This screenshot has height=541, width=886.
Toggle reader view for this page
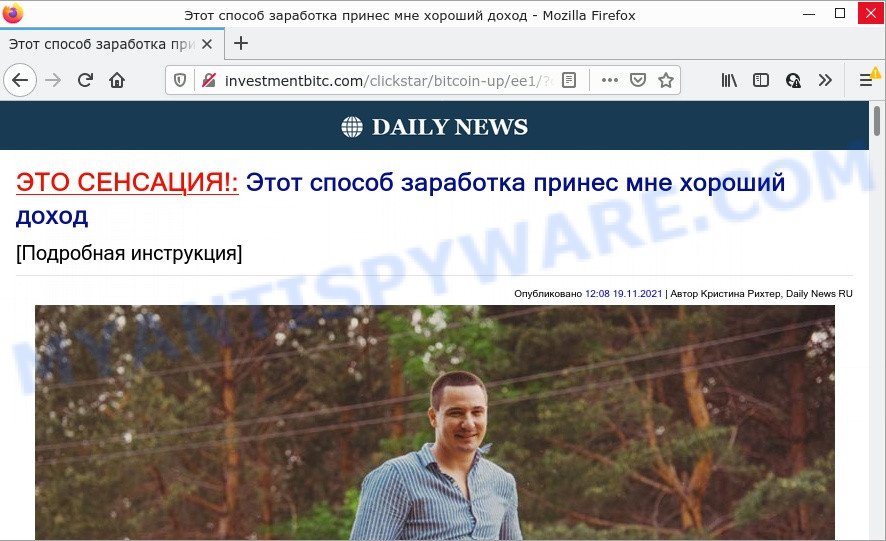coord(569,80)
